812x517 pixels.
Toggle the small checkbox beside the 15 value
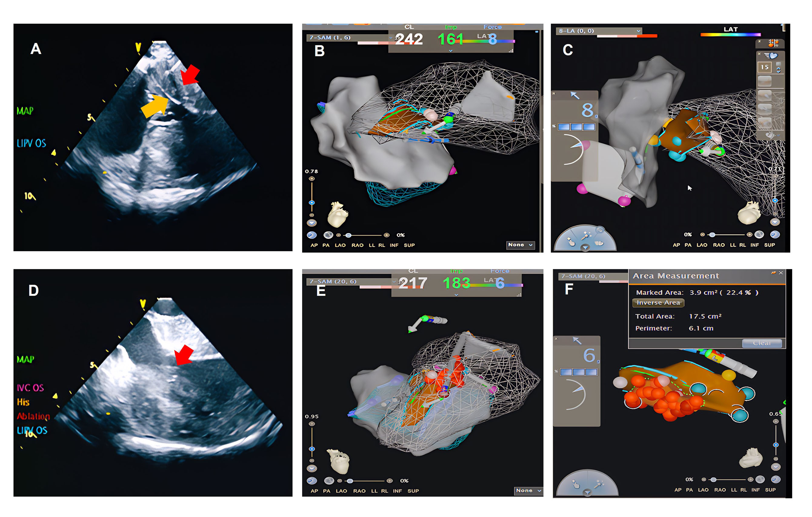point(778,64)
